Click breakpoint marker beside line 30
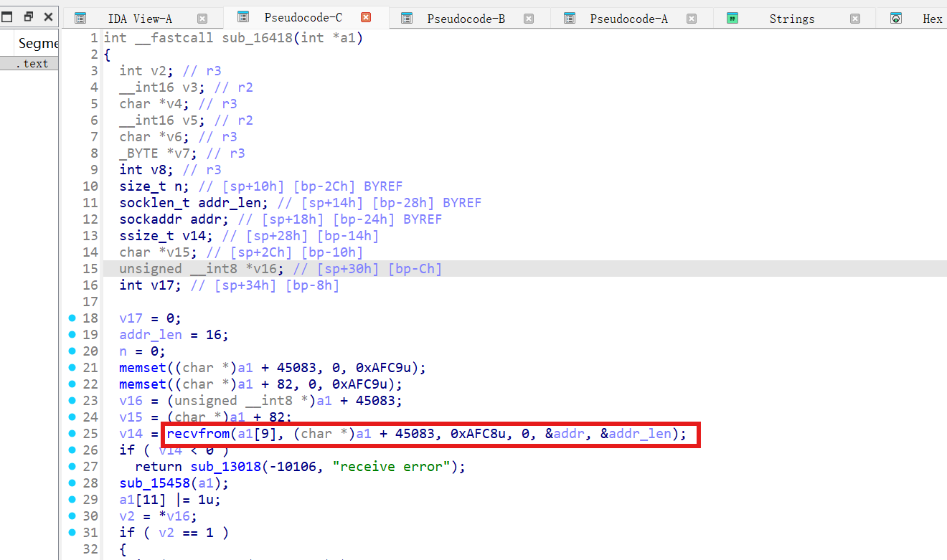This screenshot has height=560, width=947. tap(72, 516)
